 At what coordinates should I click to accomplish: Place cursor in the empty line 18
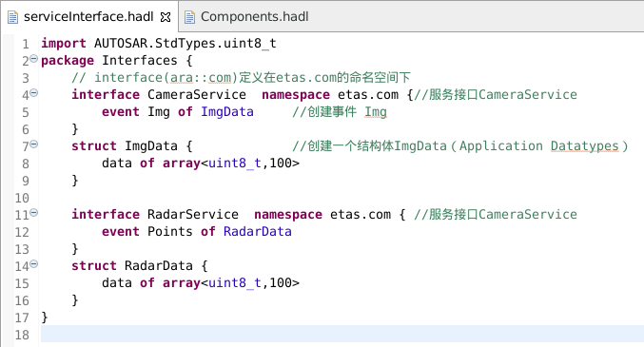click(342, 334)
